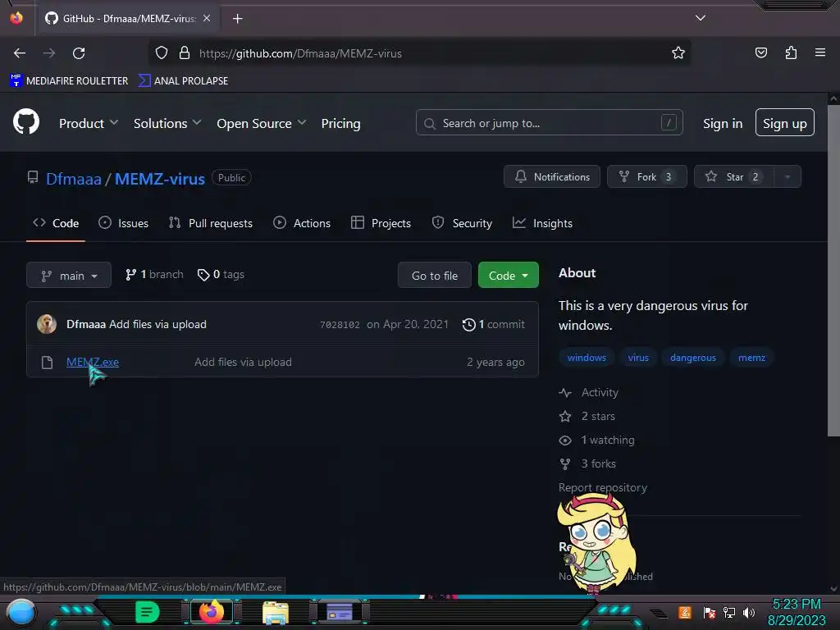Expand the Solutions menu
The image size is (840, 630).
click(167, 123)
